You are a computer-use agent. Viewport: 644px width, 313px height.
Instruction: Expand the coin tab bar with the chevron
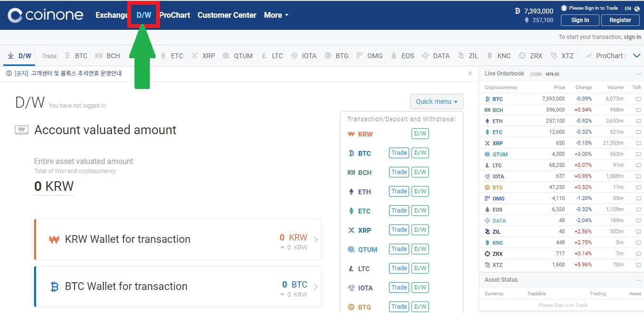tap(637, 56)
